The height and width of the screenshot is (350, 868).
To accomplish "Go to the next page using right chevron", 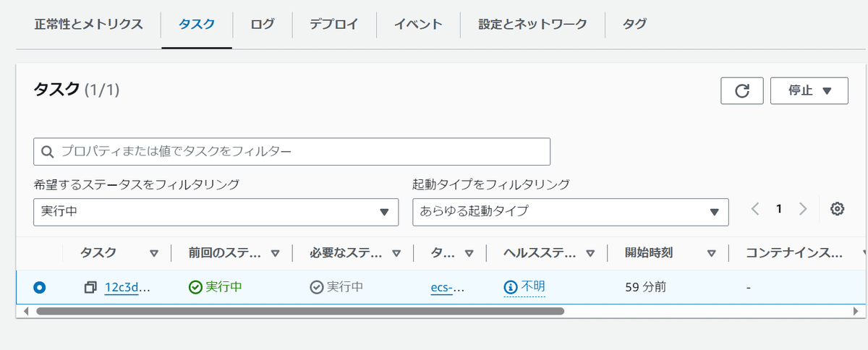I will click(x=802, y=209).
